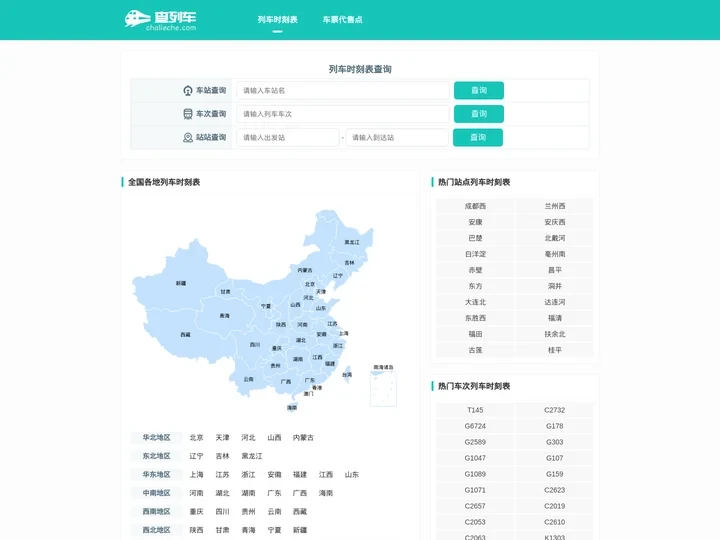Focus the 请输入列车车次 input field
Screen dimensions: 720x540
tap(343, 114)
